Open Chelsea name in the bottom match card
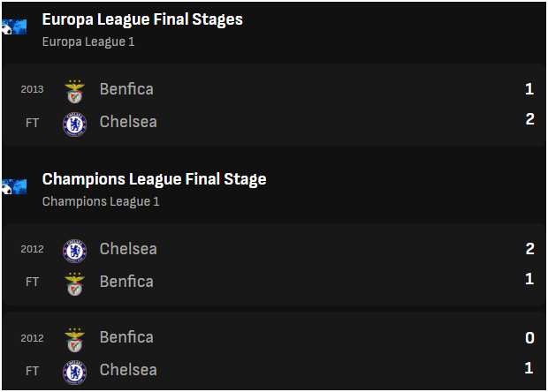The image size is (548, 392). (128, 370)
